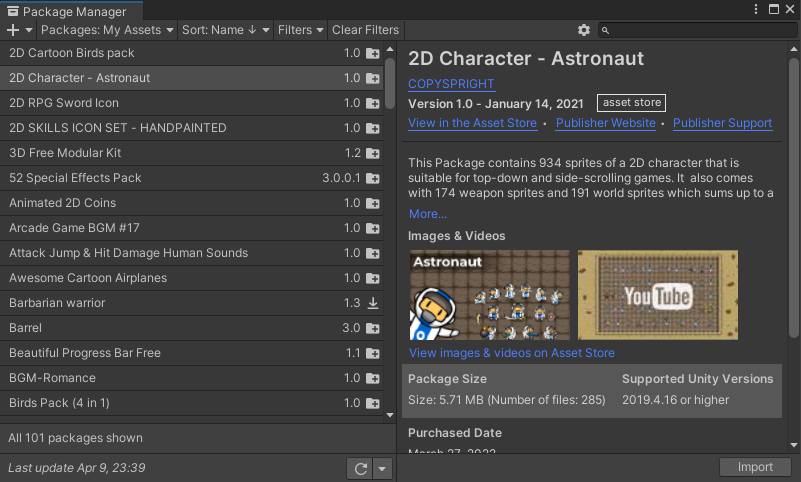Select Barbarian warrior row
Viewport: 801px width, 482px height.
[192, 303]
